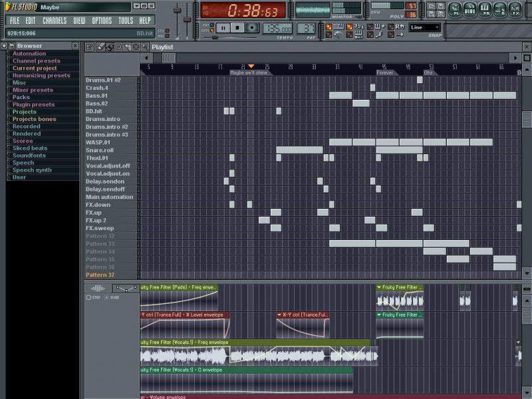This screenshot has width=532, height=399.
Task: Click the Pause playback button
Action: [x=223, y=28]
